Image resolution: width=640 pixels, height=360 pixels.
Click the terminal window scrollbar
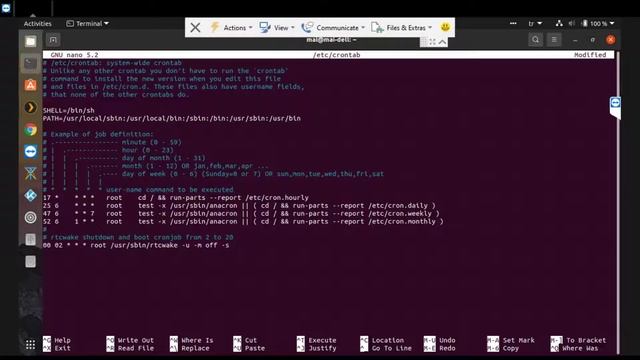[618, 202]
